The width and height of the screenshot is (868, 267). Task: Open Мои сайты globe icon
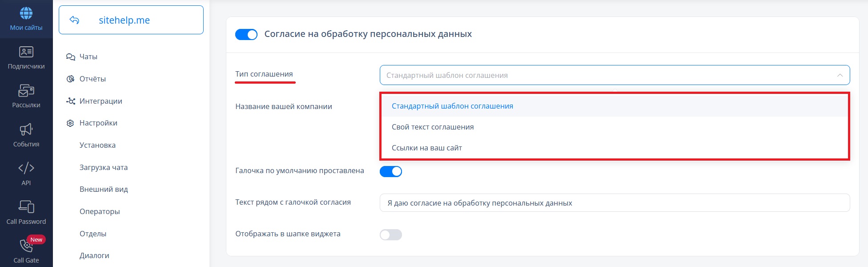tap(26, 13)
